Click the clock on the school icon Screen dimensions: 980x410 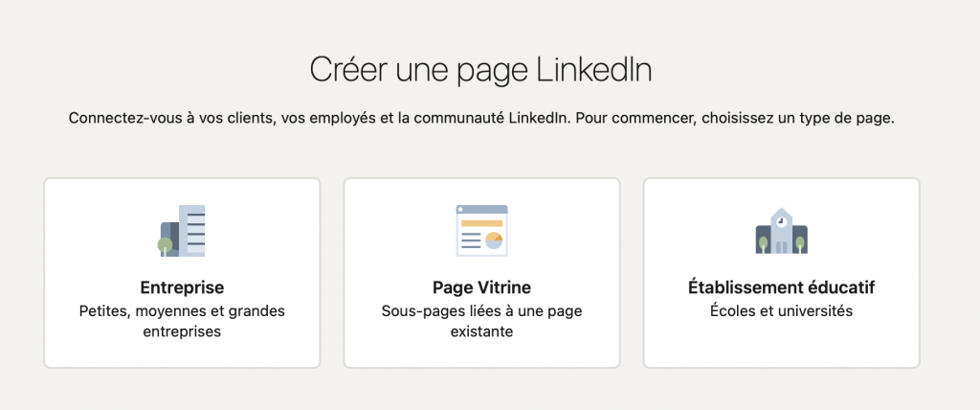[x=781, y=219]
